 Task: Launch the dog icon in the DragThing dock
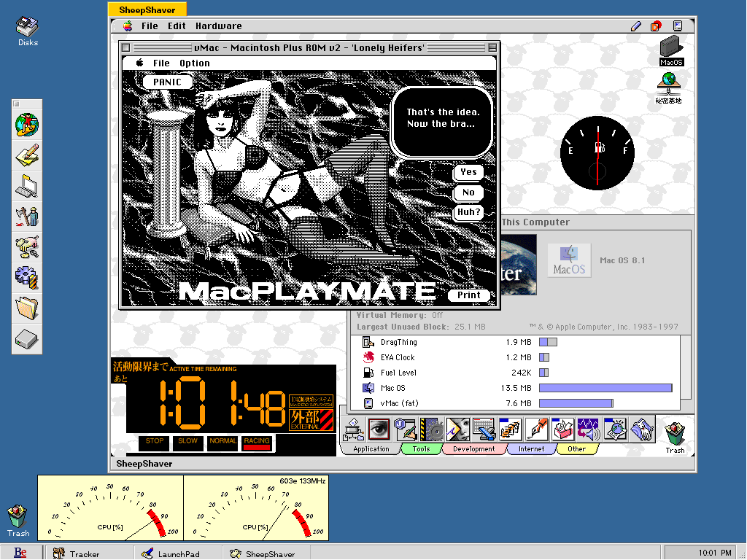[x=641, y=429]
